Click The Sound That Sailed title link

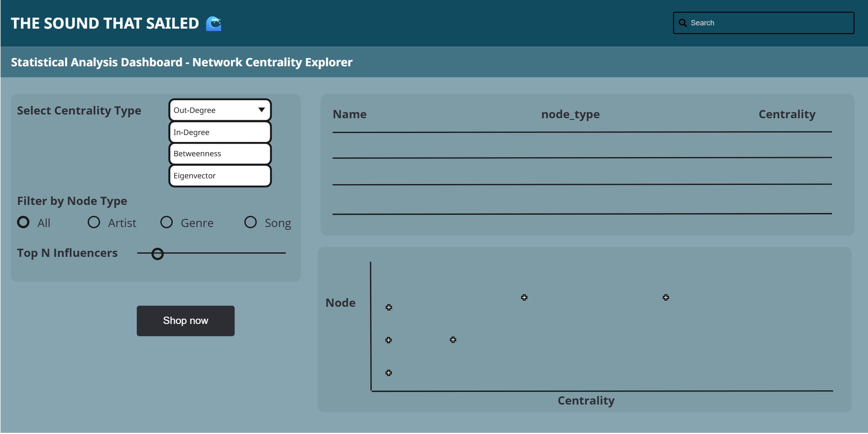[105, 23]
